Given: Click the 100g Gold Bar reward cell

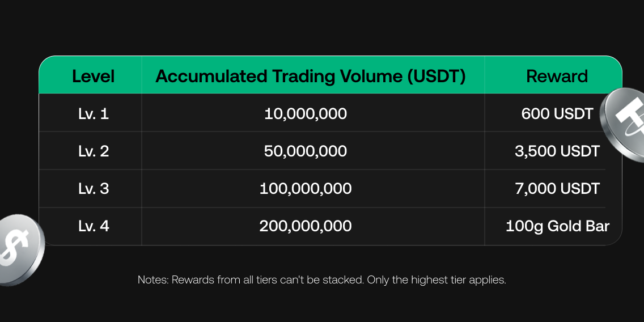Looking at the screenshot, I should pyautogui.click(x=557, y=226).
